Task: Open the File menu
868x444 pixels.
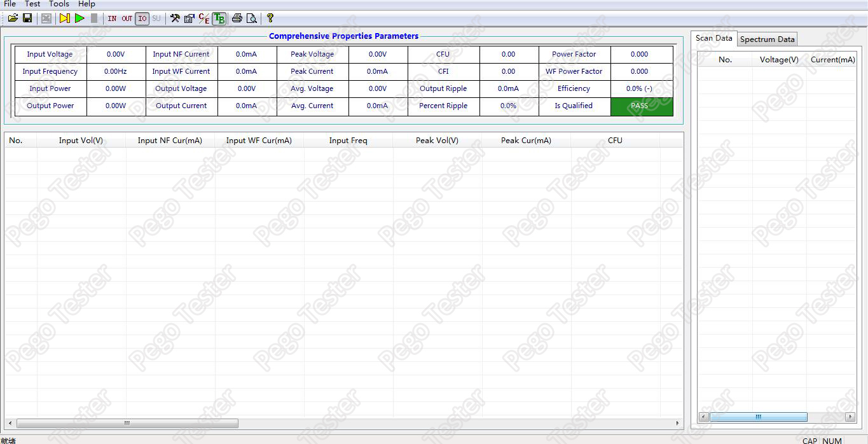Action: point(10,4)
